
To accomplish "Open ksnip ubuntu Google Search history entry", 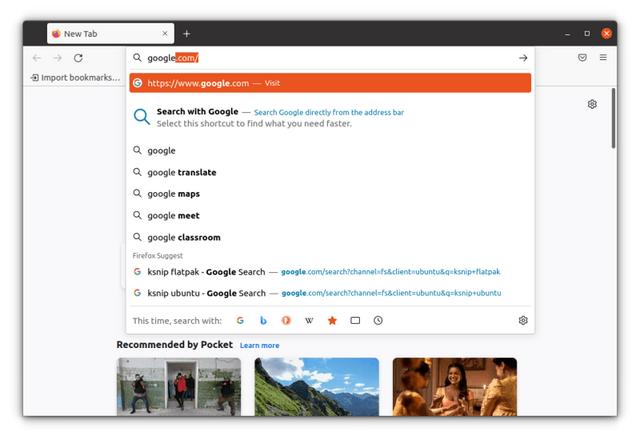I will [x=330, y=293].
